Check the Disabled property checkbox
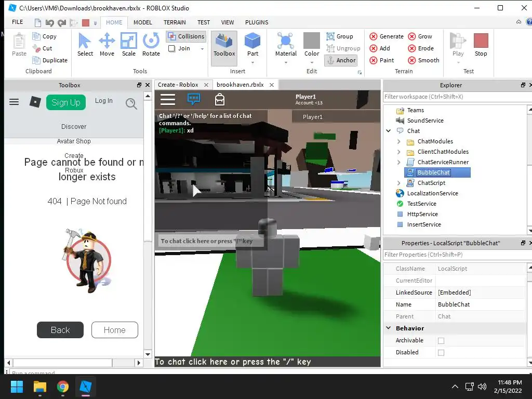This screenshot has width=532, height=399. click(441, 353)
